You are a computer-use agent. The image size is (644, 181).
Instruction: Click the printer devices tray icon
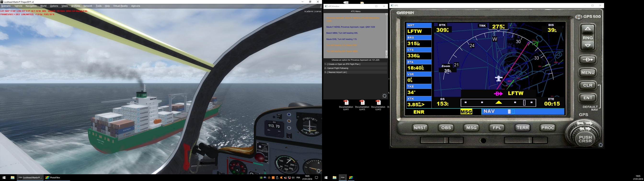(x=265, y=178)
